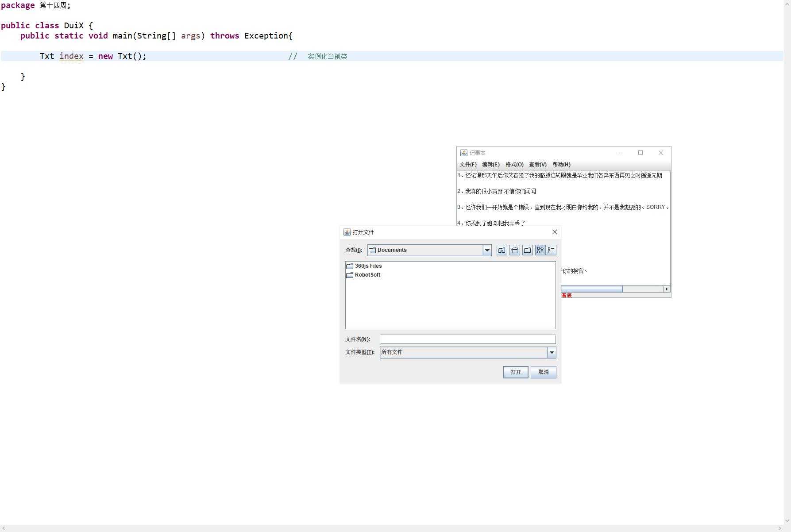791x532 pixels.
Task: Click line 3 text ending with SORRY
Action: click(x=563, y=207)
